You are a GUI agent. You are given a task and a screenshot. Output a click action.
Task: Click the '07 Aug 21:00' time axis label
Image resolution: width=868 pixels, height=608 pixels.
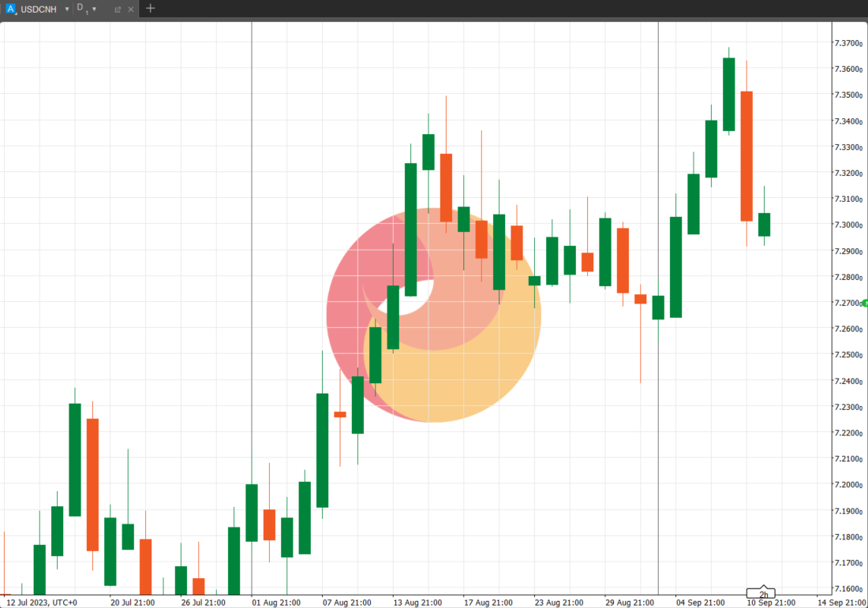pyautogui.click(x=347, y=602)
